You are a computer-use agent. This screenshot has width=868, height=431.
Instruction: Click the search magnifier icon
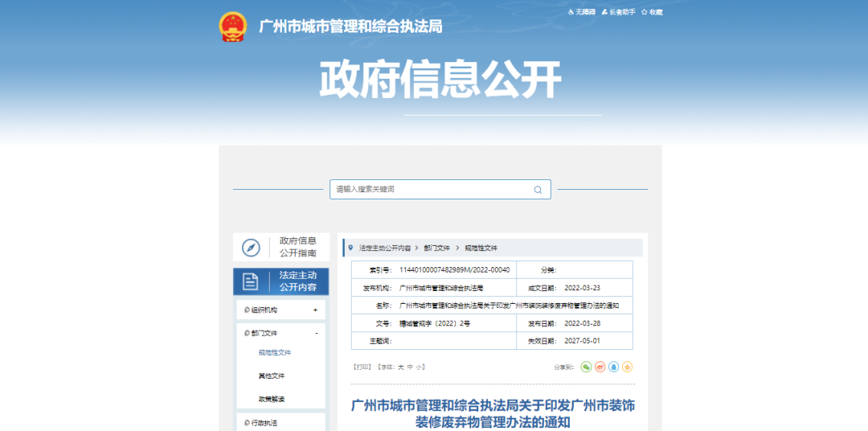(x=538, y=190)
